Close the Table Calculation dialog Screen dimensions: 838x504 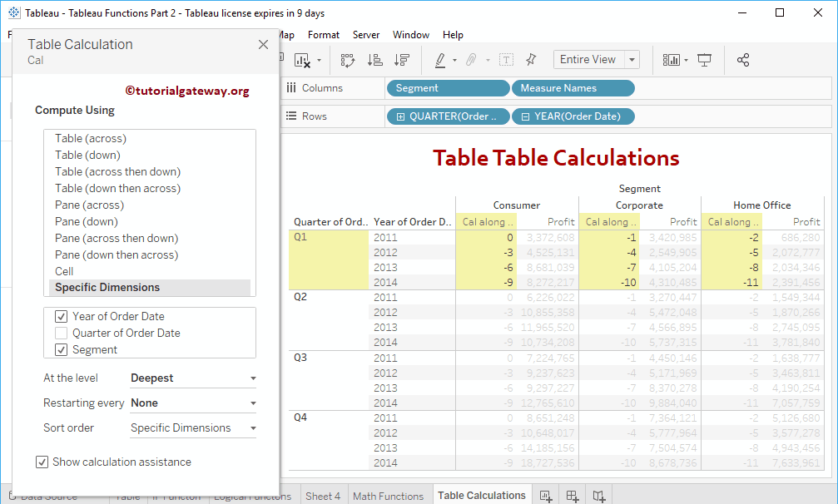263,45
